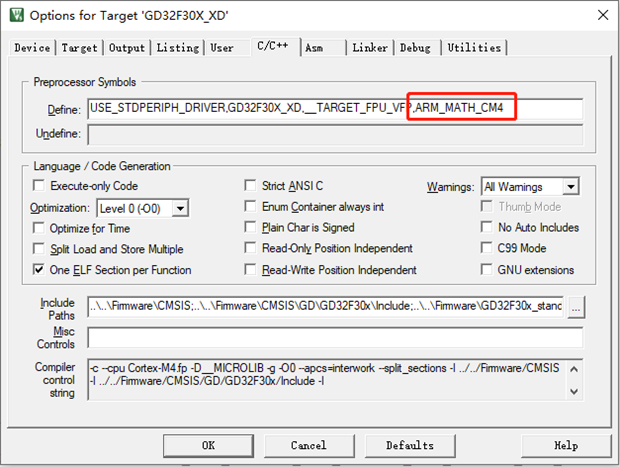Open Help for this dialog
This screenshot has width=620, height=467.
click(x=566, y=446)
